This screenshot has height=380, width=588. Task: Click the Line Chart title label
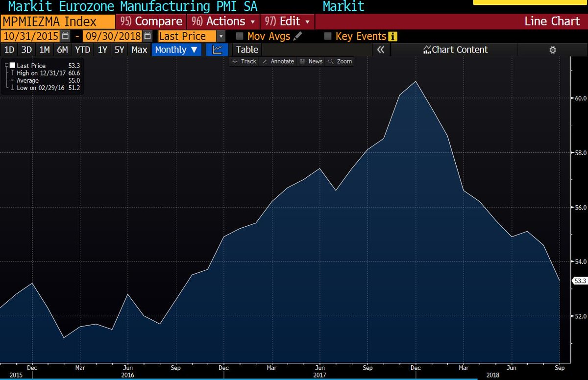(x=552, y=22)
